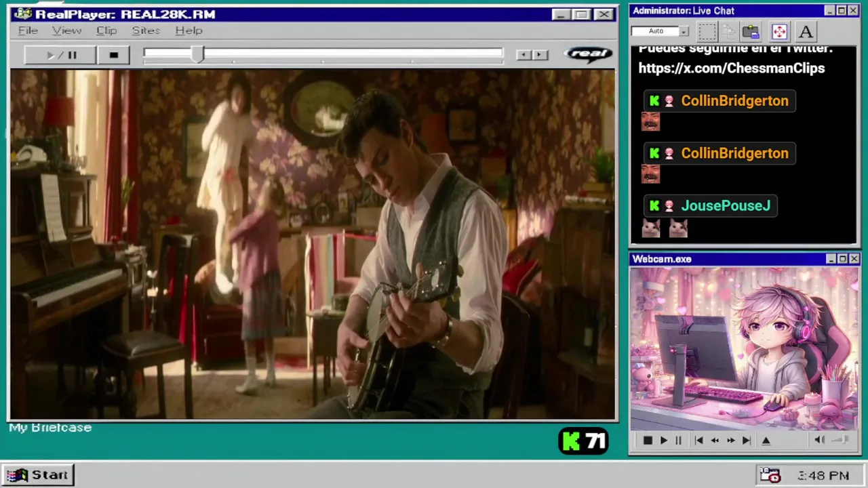The height and width of the screenshot is (488, 868).
Task: Click the red arrows fullscreen icon
Action: coord(779,31)
